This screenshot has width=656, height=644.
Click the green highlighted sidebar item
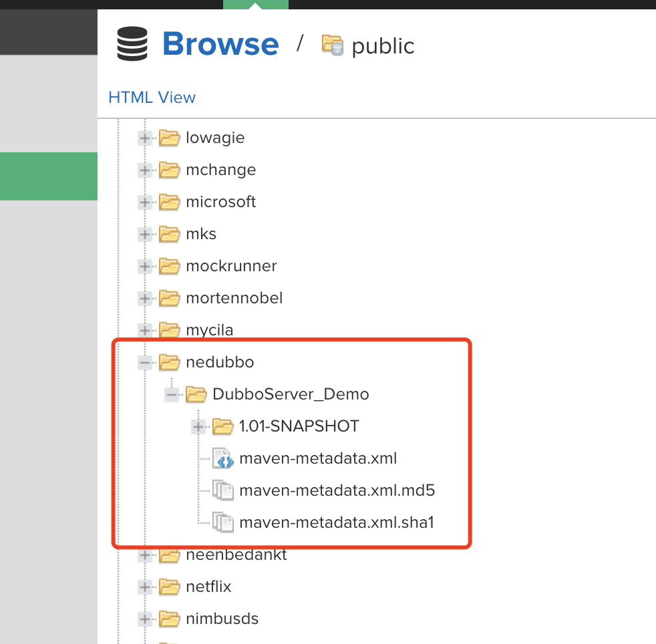pyautogui.click(x=49, y=176)
